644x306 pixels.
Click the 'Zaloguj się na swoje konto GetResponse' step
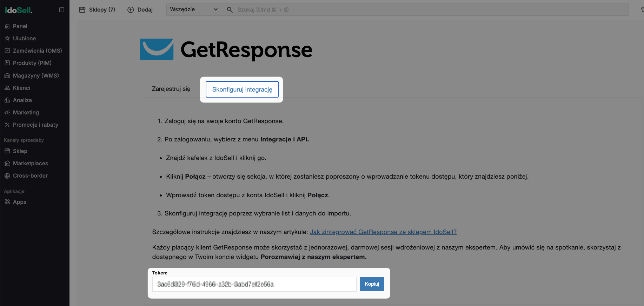click(x=224, y=121)
